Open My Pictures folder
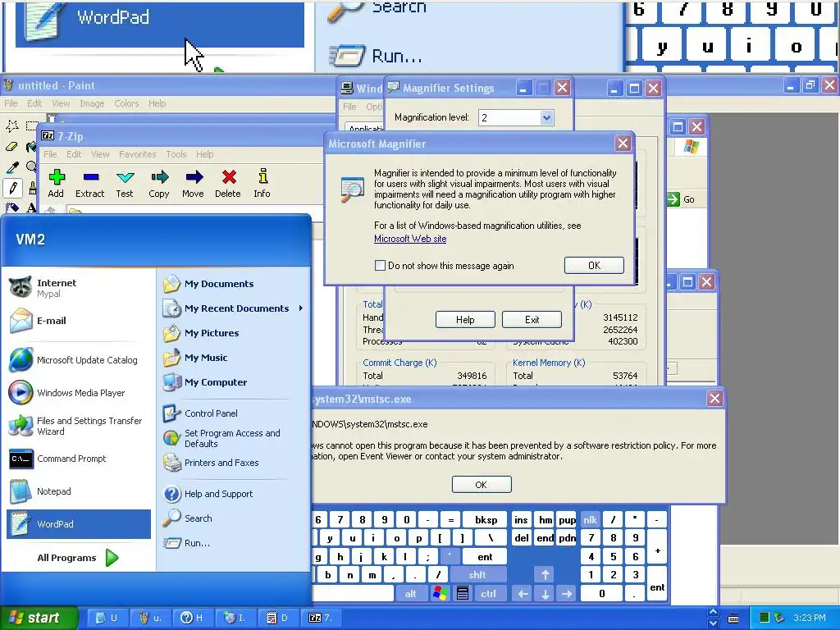This screenshot has height=630, width=840. pos(234,333)
